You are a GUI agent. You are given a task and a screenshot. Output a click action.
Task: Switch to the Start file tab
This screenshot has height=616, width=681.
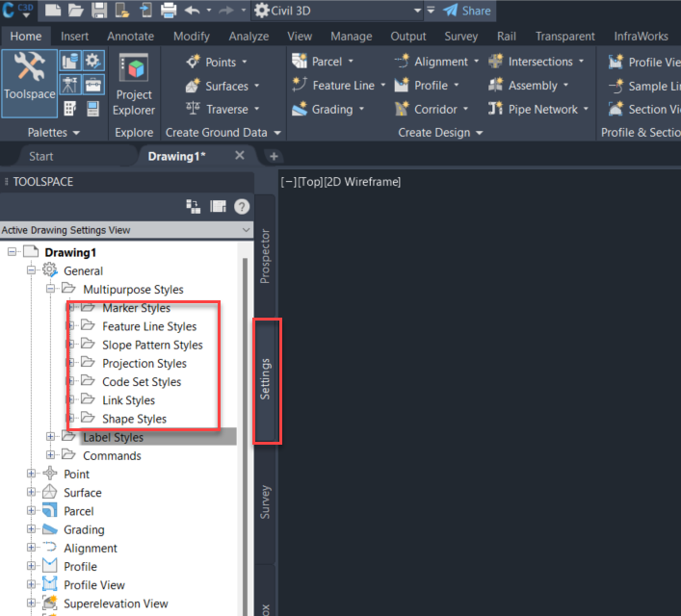point(40,156)
